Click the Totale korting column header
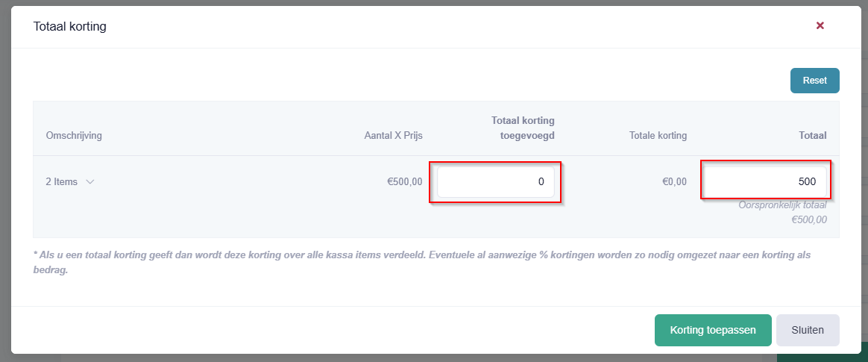The height and width of the screenshot is (362, 868). point(658,136)
